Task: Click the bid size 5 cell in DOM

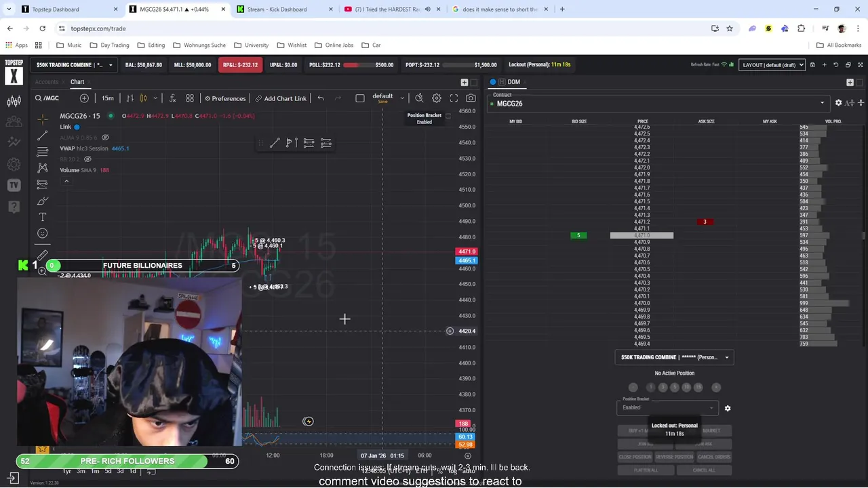Action: pyautogui.click(x=578, y=235)
